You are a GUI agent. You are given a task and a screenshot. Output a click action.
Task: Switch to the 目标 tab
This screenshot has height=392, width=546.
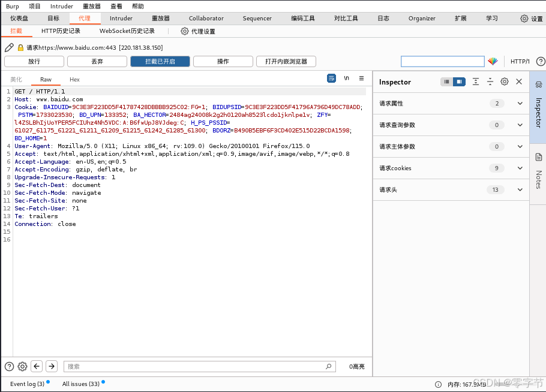pos(53,19)
